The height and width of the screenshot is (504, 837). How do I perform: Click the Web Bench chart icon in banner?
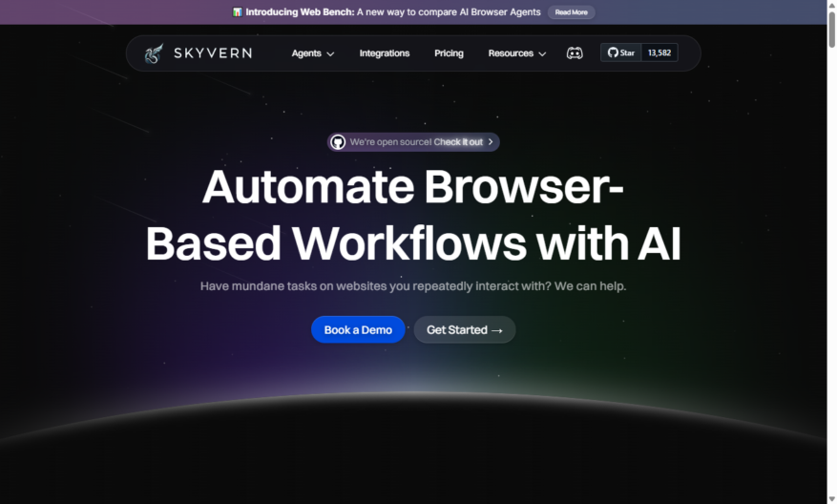click(x=237, y=11)
